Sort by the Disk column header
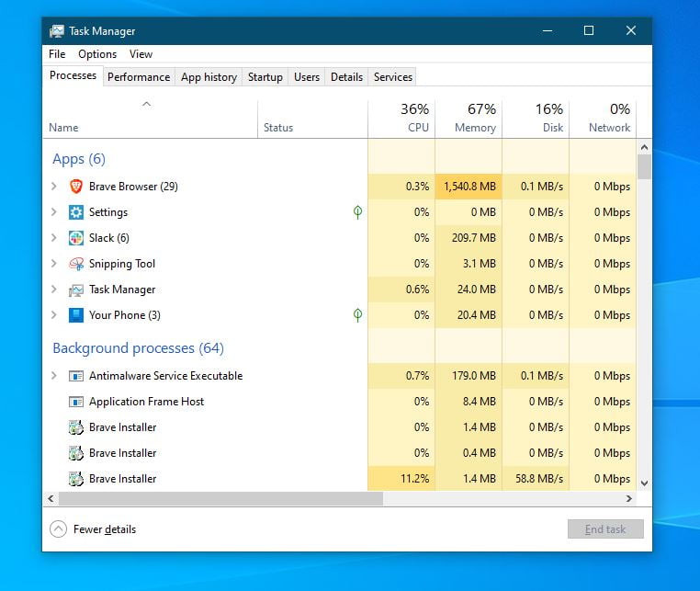700x591 pixels. point(536,119)
